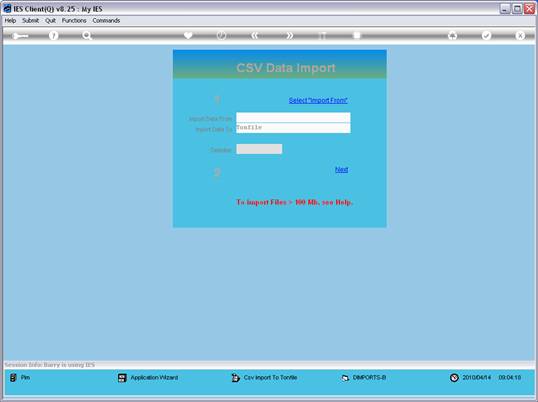
Task: Click the double left arrows icon
Action: [x=255, y=35]
